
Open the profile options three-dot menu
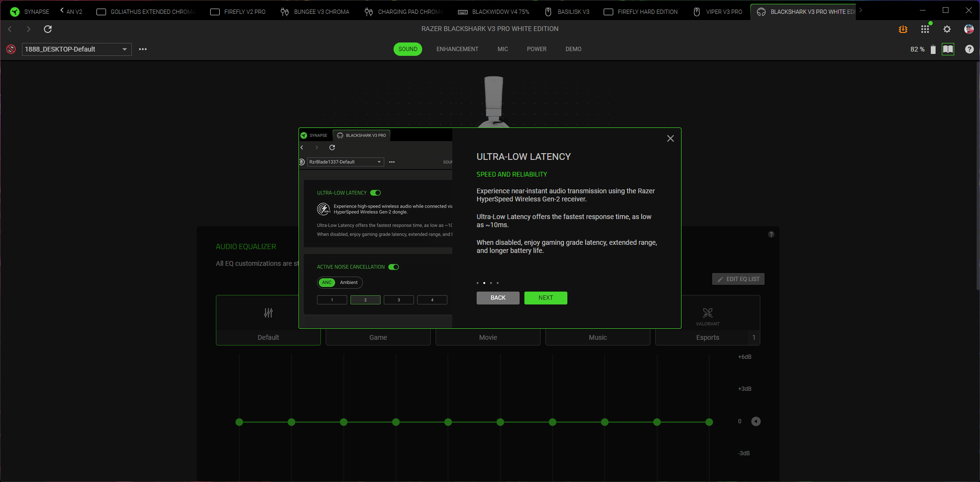pos(143,49)
